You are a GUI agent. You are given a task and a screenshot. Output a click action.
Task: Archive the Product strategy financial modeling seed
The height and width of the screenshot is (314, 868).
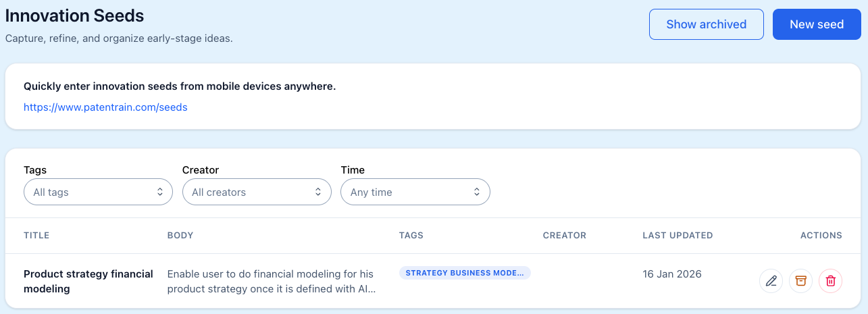[801, 281]
